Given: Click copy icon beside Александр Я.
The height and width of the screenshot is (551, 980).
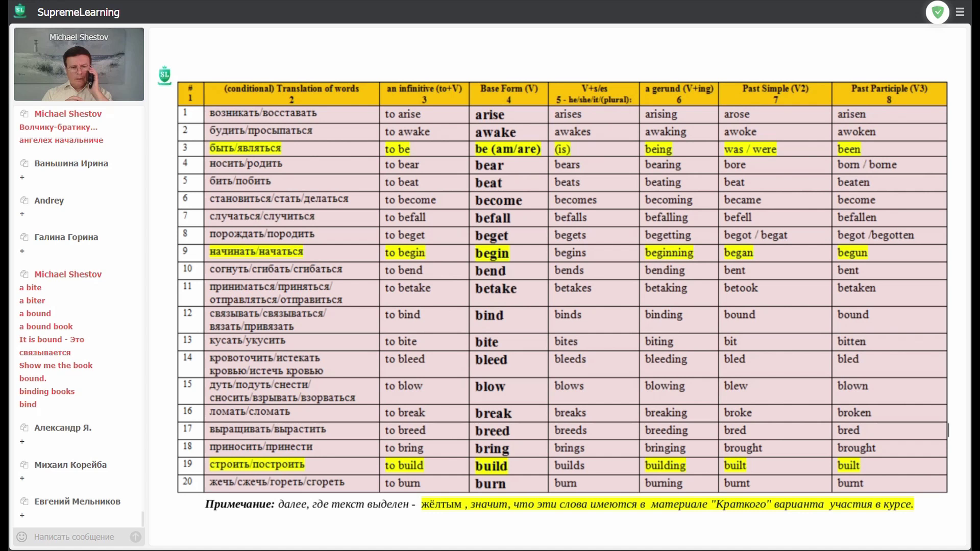Looking at the screenshot, I should click(x=24, y=428).
